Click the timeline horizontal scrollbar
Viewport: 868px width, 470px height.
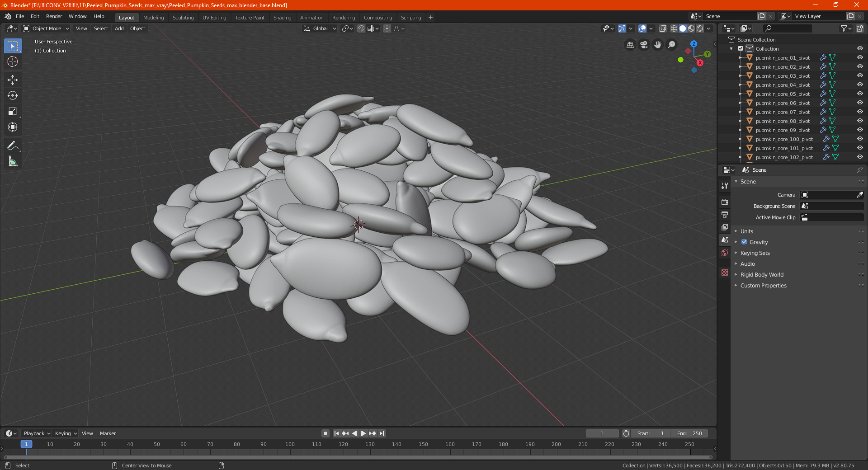(358, 457)
